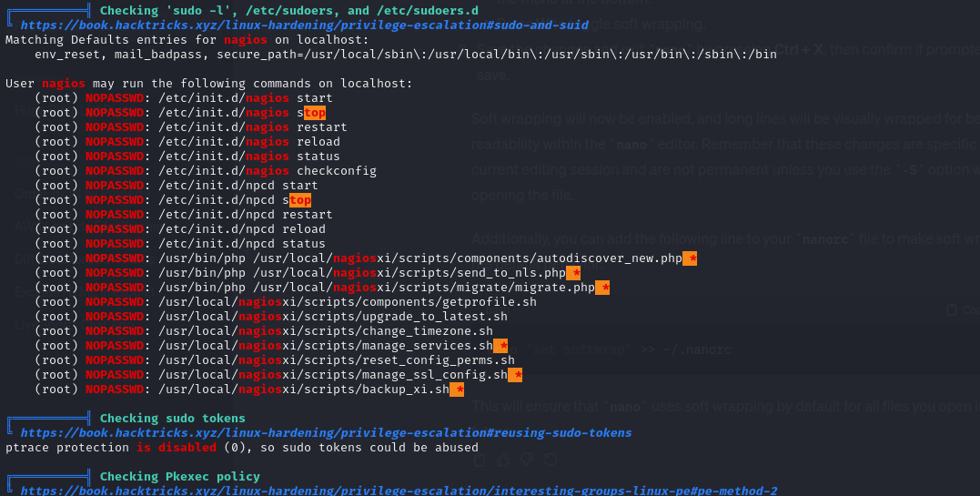This screenshot has height=496, width=980.
Task: Click the "Checking sudo tokens" heading
Action: coord(173,418)
